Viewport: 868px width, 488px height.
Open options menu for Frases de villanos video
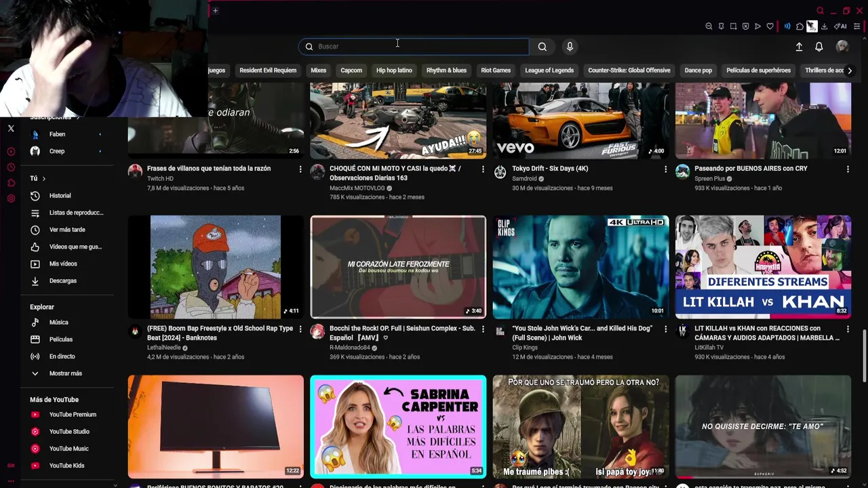click(300, 169)
